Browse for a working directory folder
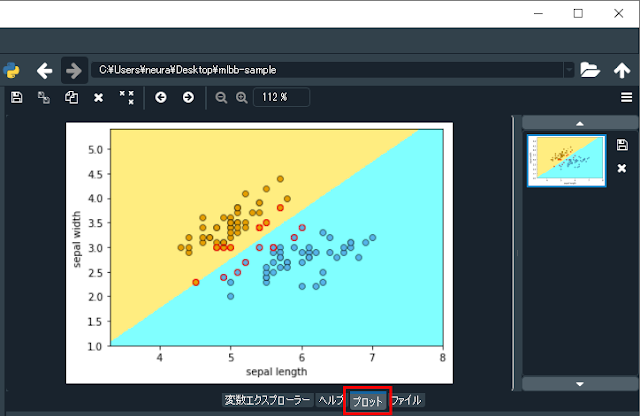 coord(590,70)
